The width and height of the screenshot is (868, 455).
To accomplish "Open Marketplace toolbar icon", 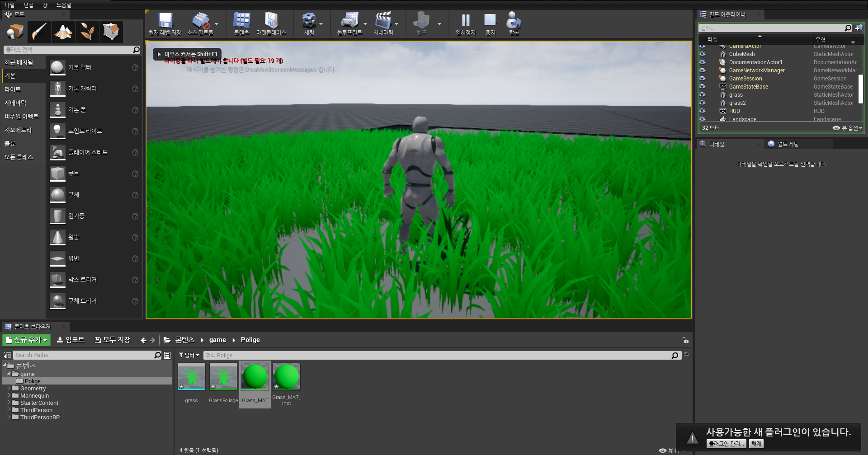I will 271,24.
